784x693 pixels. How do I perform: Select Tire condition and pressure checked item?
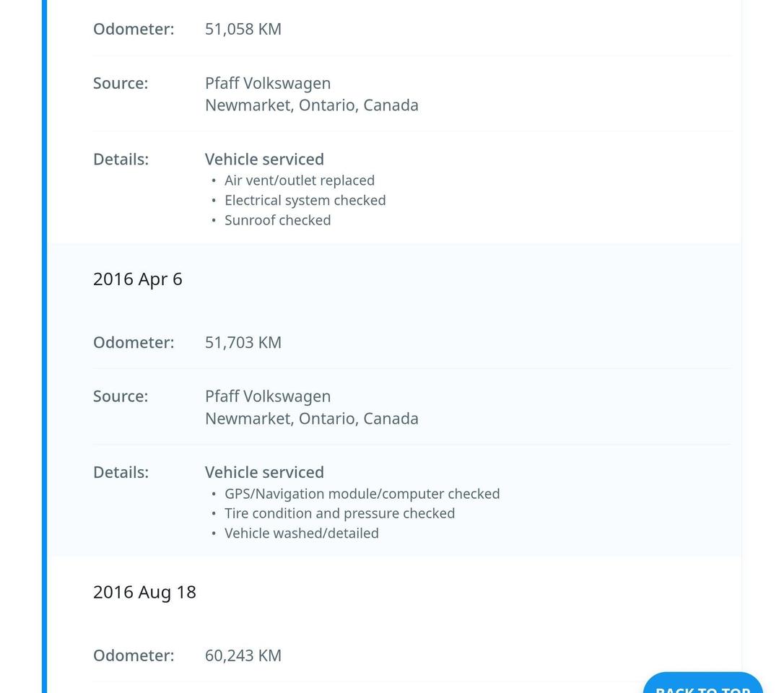[339, 513]
